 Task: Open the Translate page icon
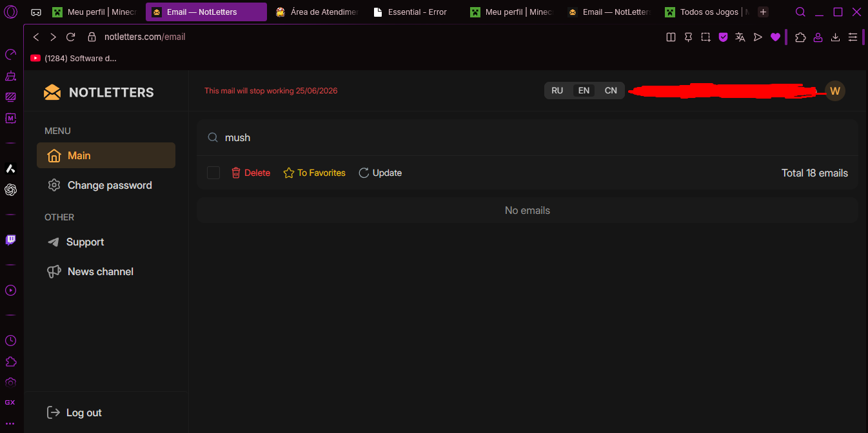tap(740, 37)
